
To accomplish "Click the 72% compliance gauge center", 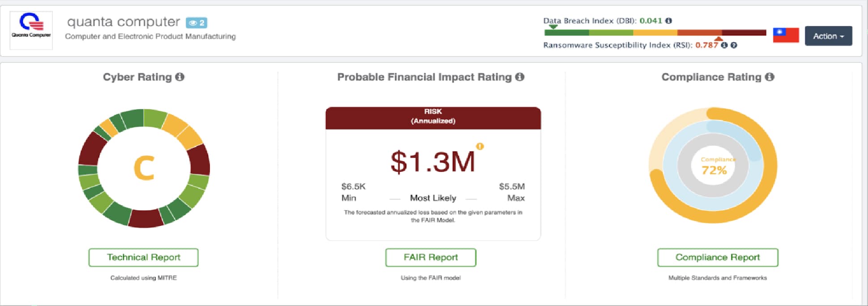I will coord(714,166).
